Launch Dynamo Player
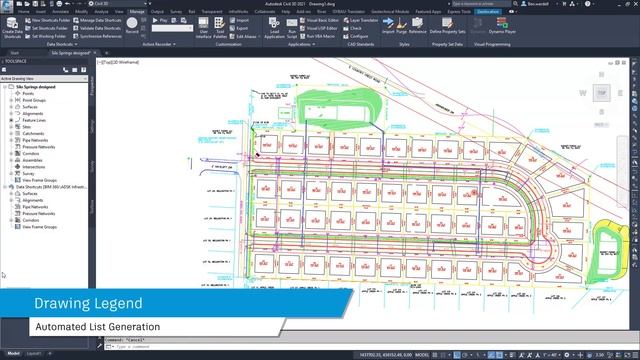 point(502,25)
